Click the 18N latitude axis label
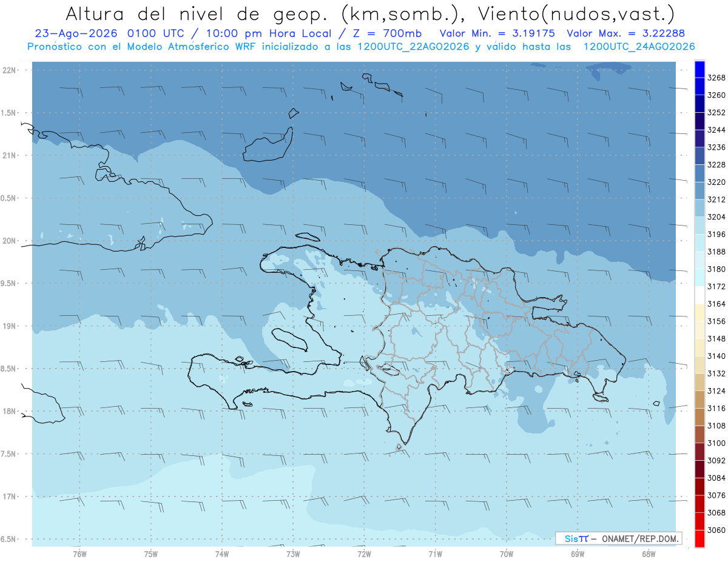 pos(9,412)
